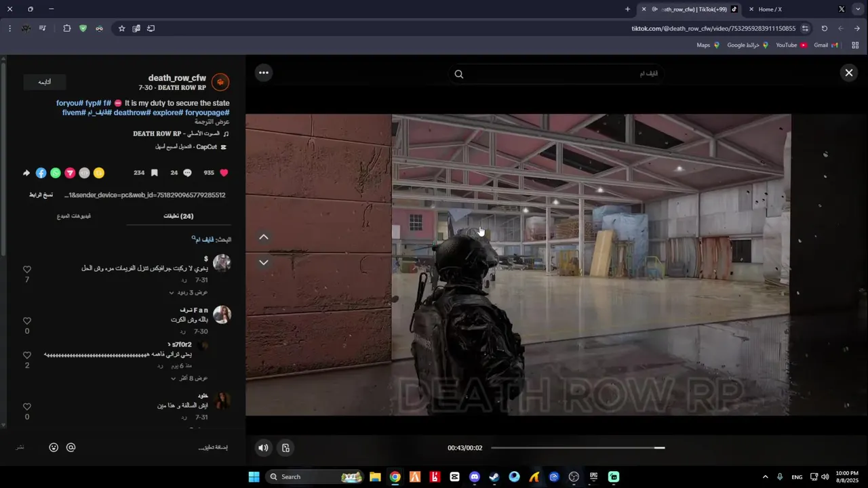Viewport: 868px width, 488px height.
Task: Go to previous video with up chevron
Action: point(264,237)
